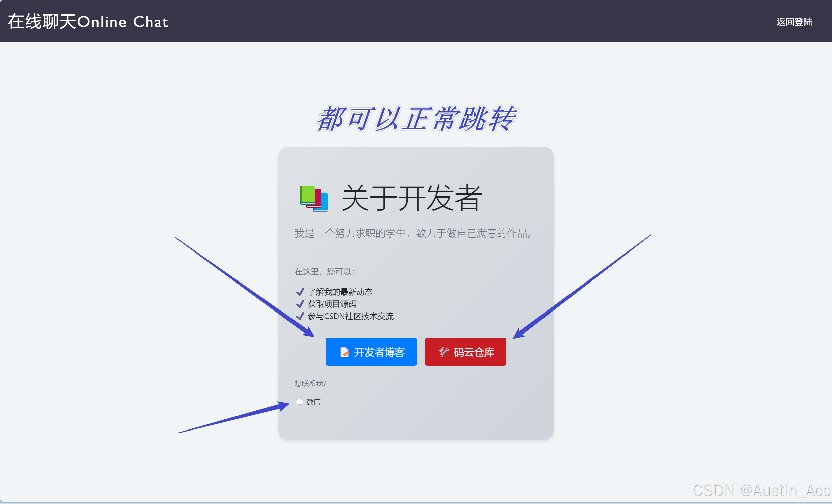Click checkmark beside 获取项目源码
The height and width of the screenshot is (504, 832).
[300, 304]
